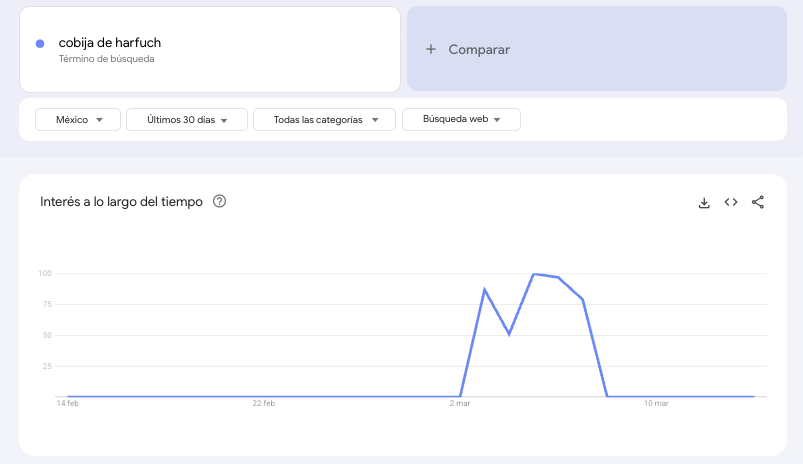Image resolution: width=803 pixels, height=464 pixels.
Task: Expand the Últimos 30 días time range
Action: [187, 119]
